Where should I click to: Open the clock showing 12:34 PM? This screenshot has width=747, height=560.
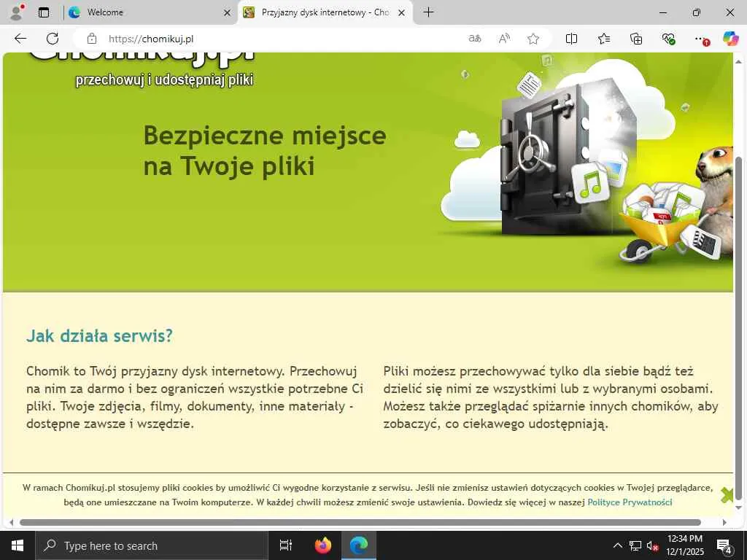pos(684,545)
